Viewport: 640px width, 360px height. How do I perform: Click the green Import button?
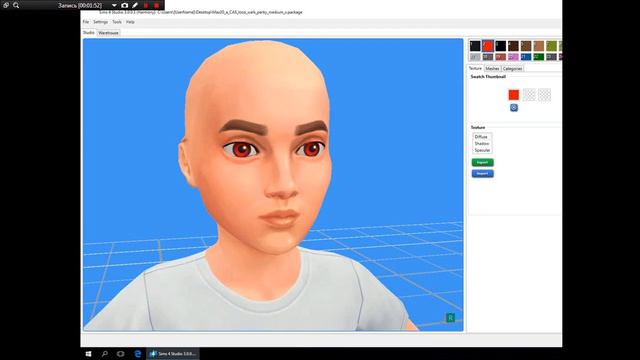482,162
